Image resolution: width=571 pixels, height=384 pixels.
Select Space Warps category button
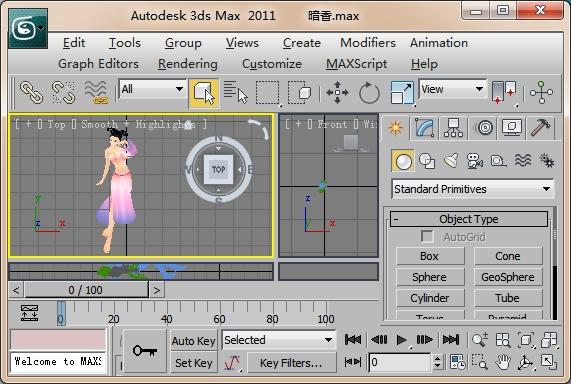523,161
